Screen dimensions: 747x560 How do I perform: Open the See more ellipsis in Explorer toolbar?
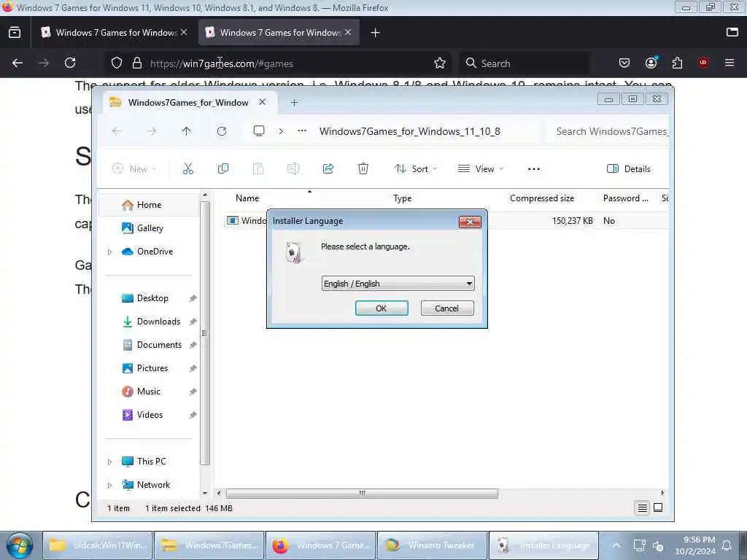[534, 168]
